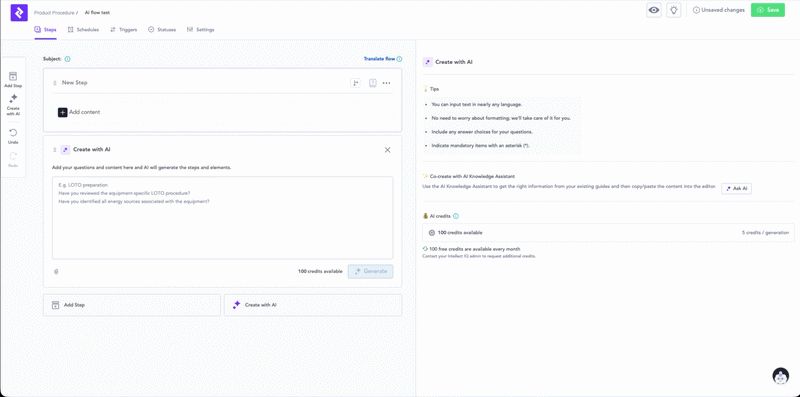Click 100 credits available text beside Generate

pyautogui.click(x=320, y=271)
